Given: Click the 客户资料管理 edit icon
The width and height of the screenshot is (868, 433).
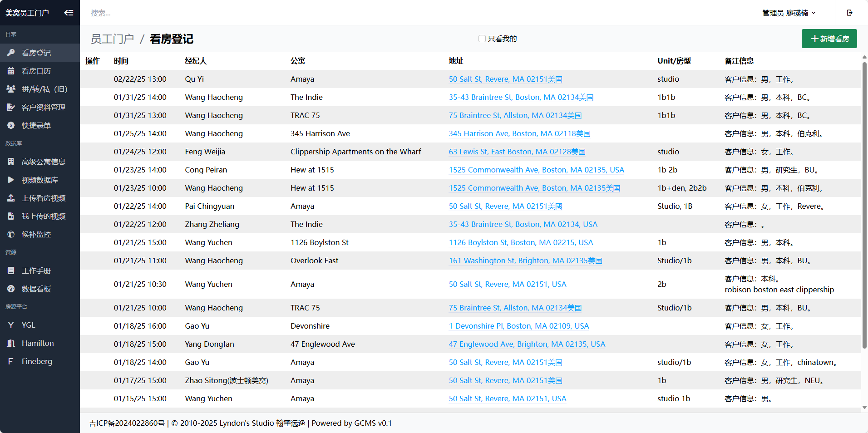Looking at the screenshot, I should coord(11,108).
